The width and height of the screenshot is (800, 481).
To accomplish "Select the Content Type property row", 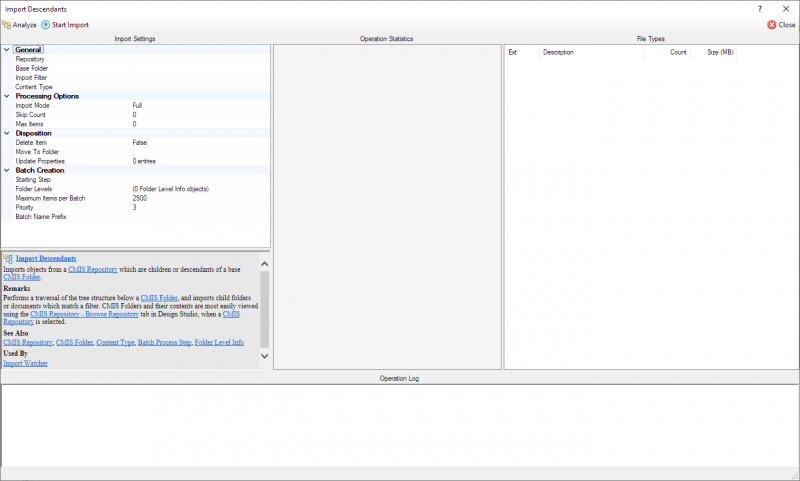I will coord(142,87).
